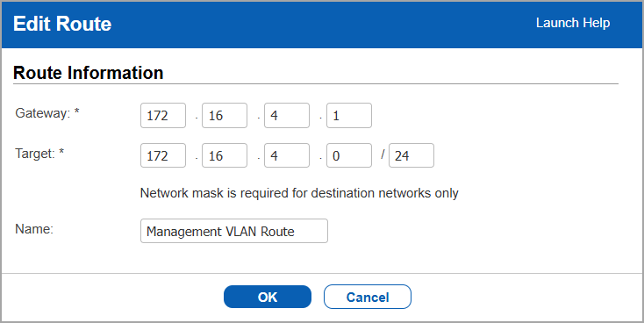Click the Route Information section heading
Viewport: 644px width, 323px height.
point(89,73)
